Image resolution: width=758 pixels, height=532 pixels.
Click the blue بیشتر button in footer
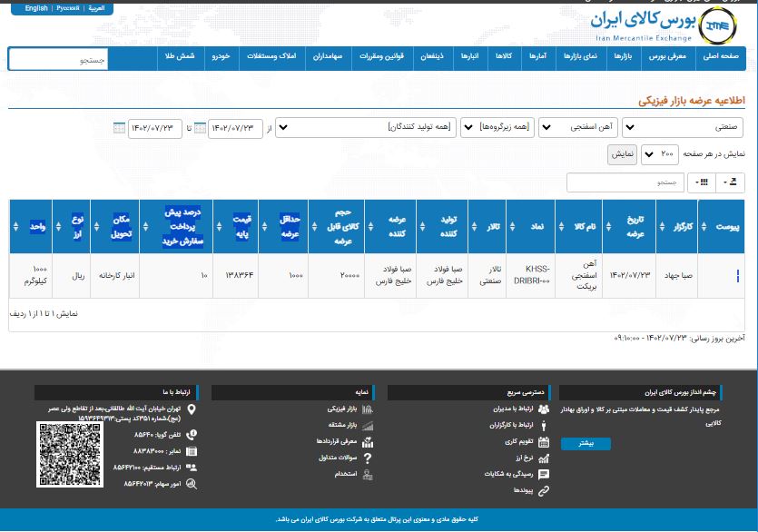click(x=586, y=444)
